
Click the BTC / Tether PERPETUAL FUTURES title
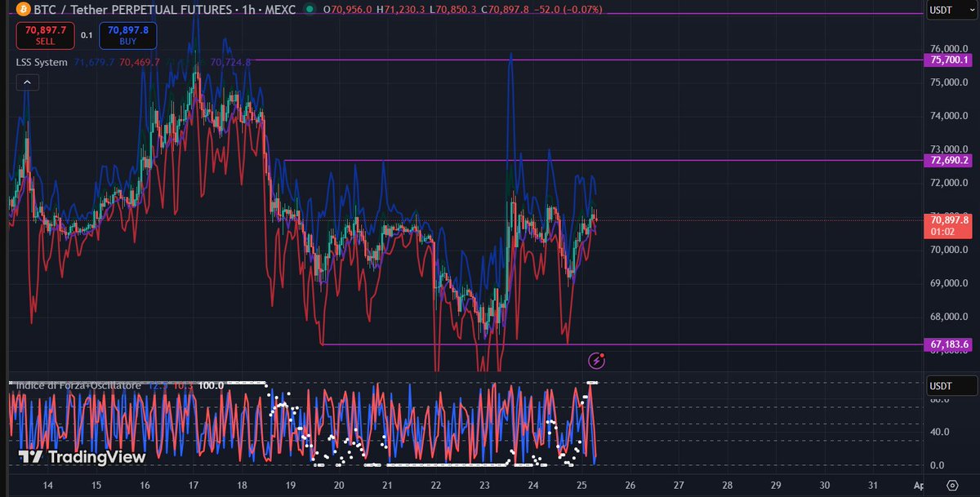(x=131, y=9)
